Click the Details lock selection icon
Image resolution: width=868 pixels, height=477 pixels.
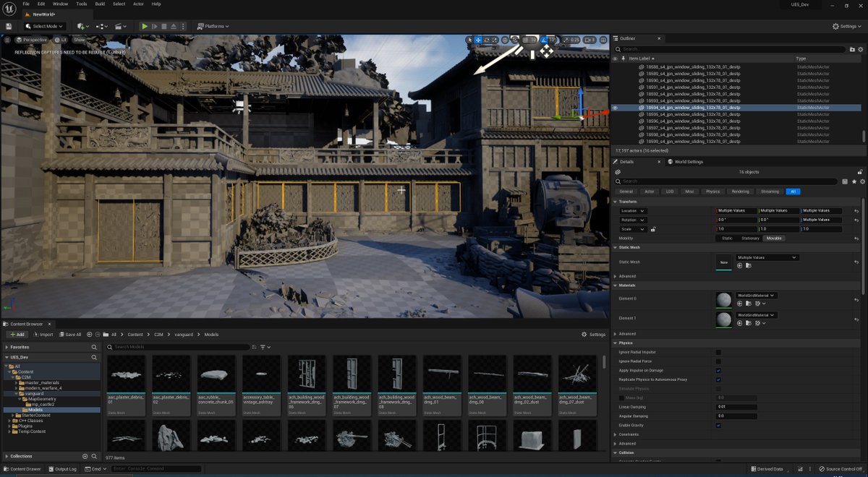860,172
